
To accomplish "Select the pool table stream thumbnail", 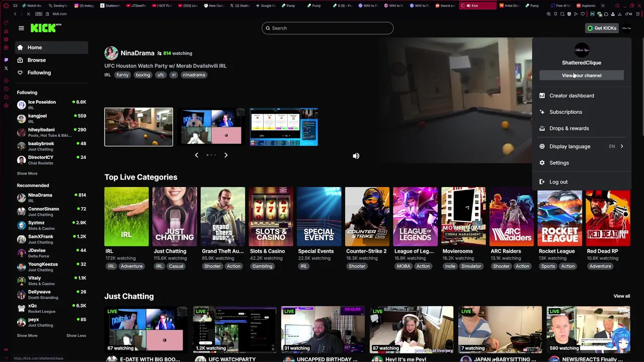I will tap(138, 127).
